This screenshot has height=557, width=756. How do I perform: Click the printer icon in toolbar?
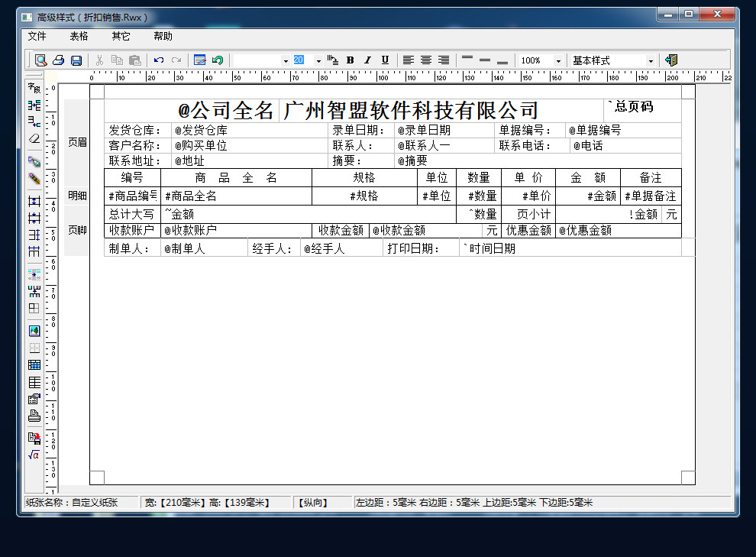click(58, 60)
